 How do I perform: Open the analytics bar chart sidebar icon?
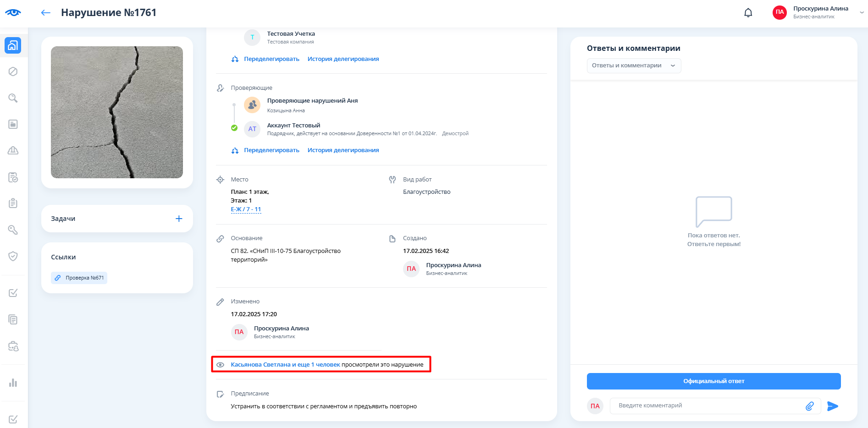(13, 383)
